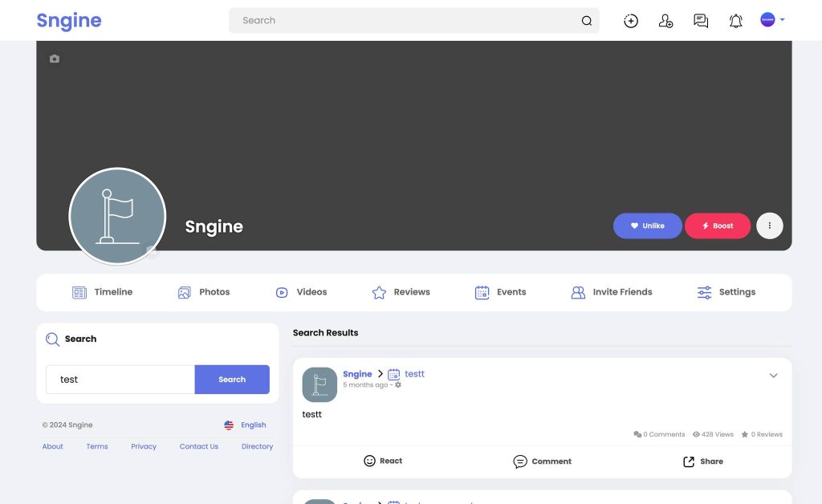
Task: Open the About footer link
Action: (52, 446)
